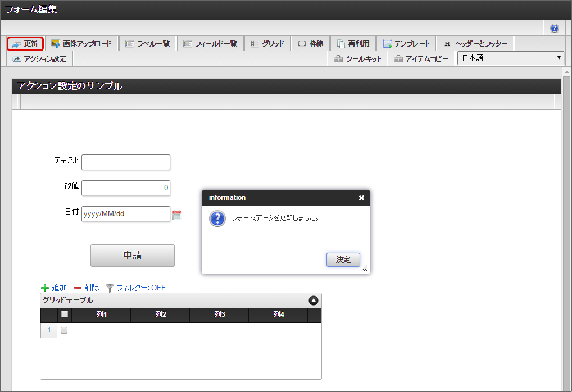572x392 pixels.
Task: Open the 日本語 language dropdown
Action: (510, 58)
